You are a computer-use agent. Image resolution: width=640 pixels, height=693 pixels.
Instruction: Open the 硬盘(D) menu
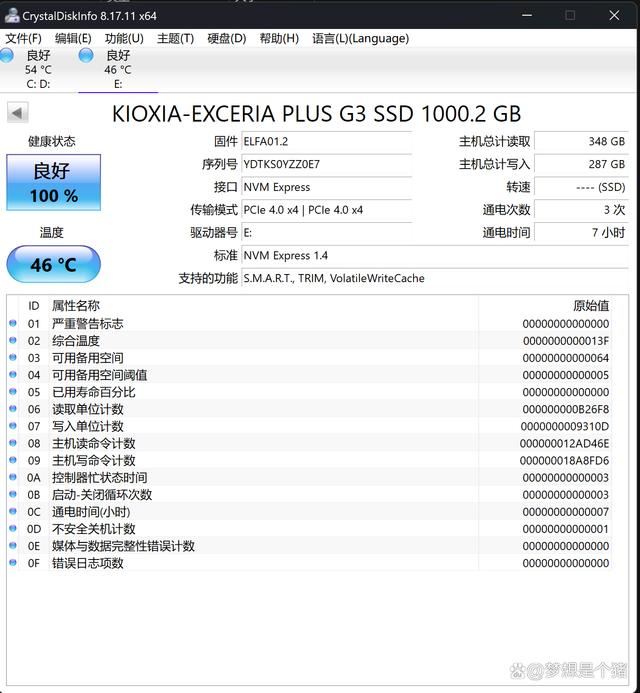[x=227, y=38]
